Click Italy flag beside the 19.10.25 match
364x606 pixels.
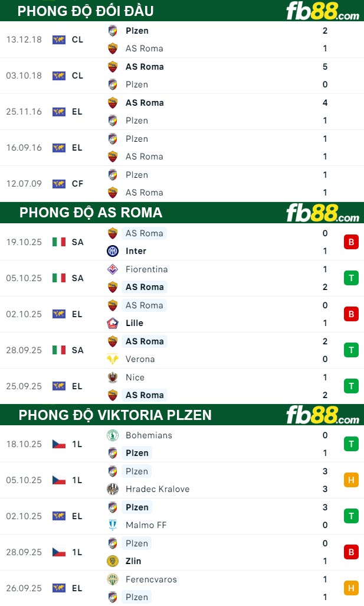tap(59, 242)
